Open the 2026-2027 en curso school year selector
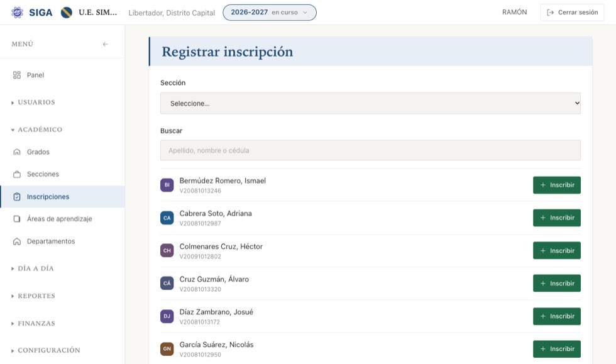The image size is (616, 364). click(270, 13)
